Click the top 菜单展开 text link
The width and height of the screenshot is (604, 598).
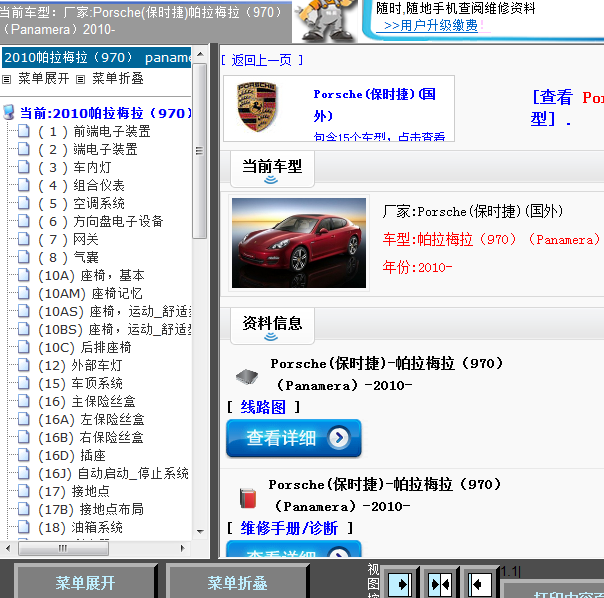[x=44, y=79]
